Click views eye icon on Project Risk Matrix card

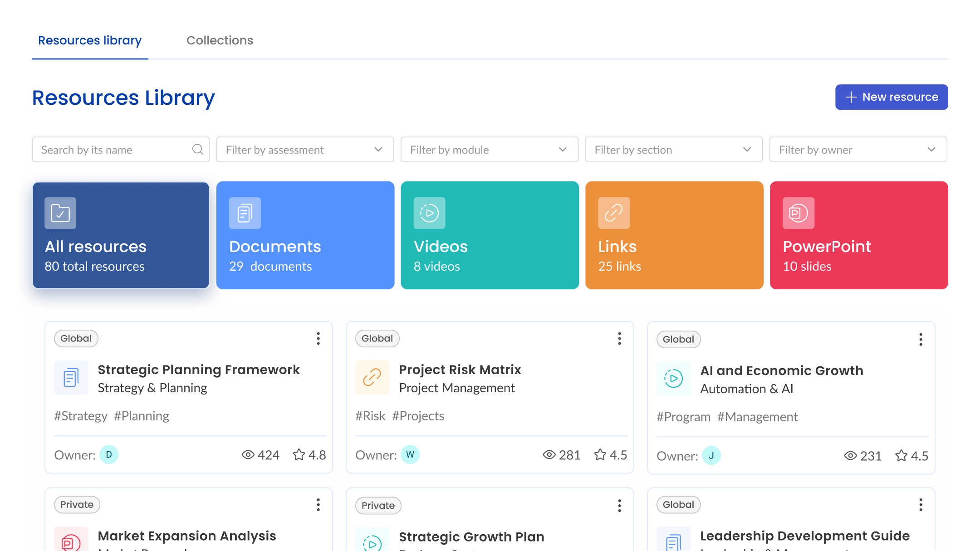[549, 454]
